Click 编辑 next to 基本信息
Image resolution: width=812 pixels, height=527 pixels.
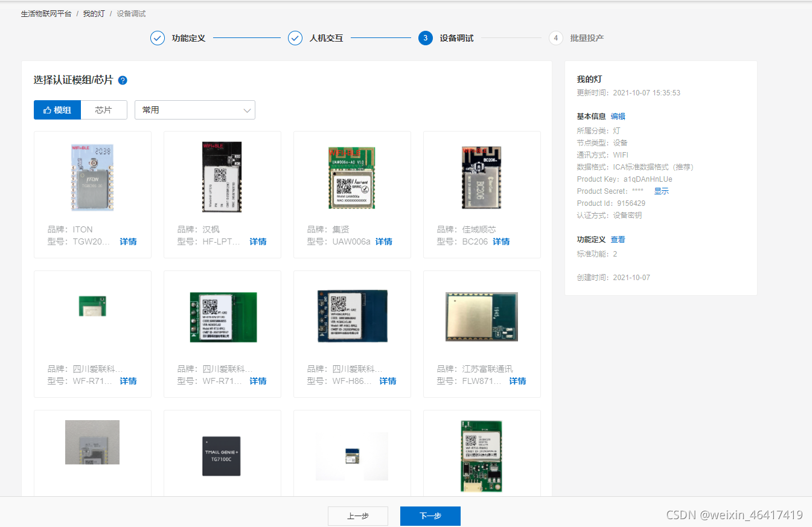click(x=618, y=117)
